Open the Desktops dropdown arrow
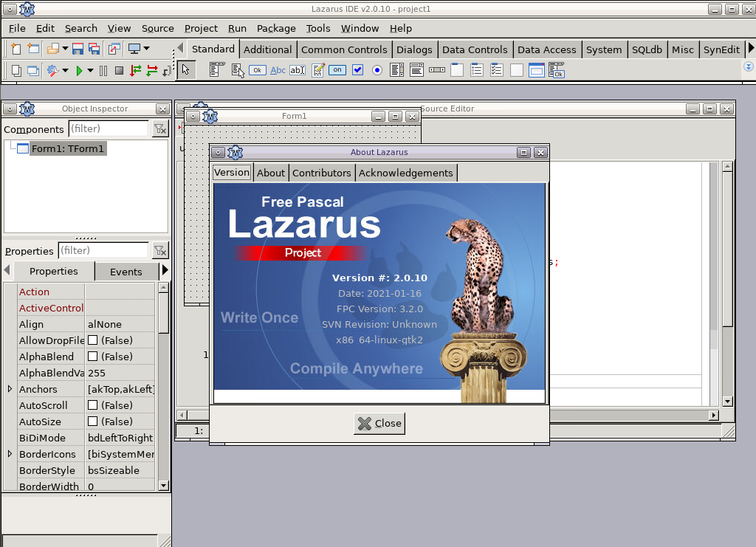The height and width of the screenshot is (547, 756). point(147,49)
